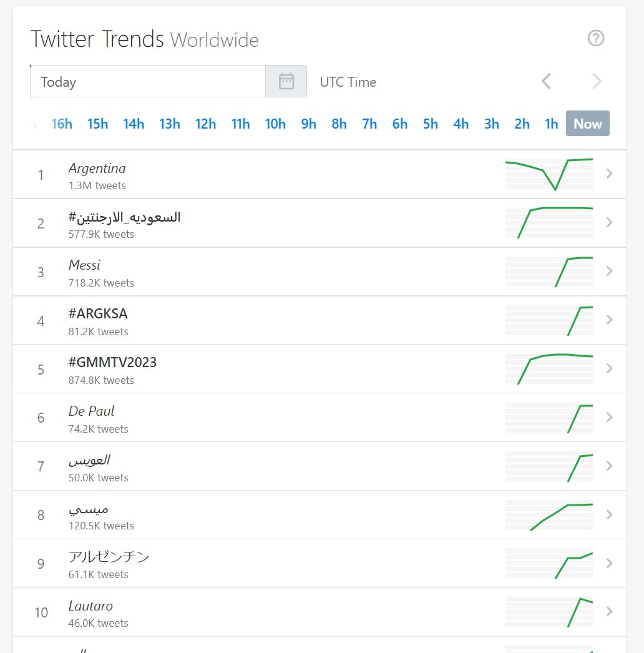View the Argentina trend sparkline chart
The width and height of the screenshot is (644, 653).
[x=549, y=174]
